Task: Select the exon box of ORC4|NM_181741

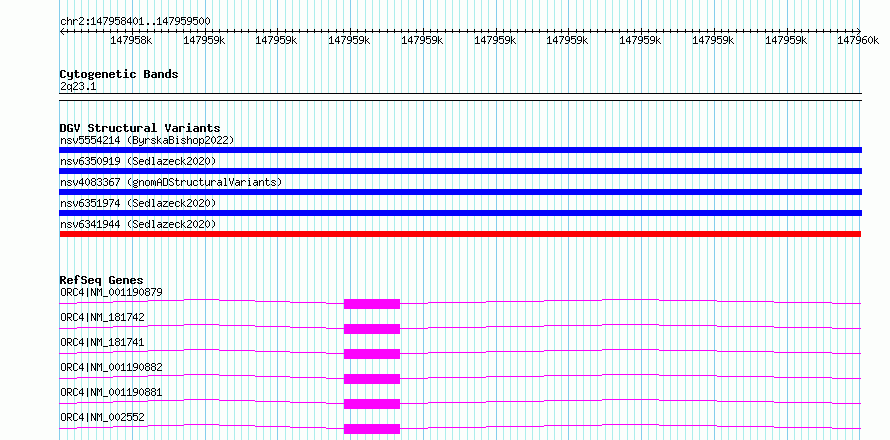Action: pos(372,354)
